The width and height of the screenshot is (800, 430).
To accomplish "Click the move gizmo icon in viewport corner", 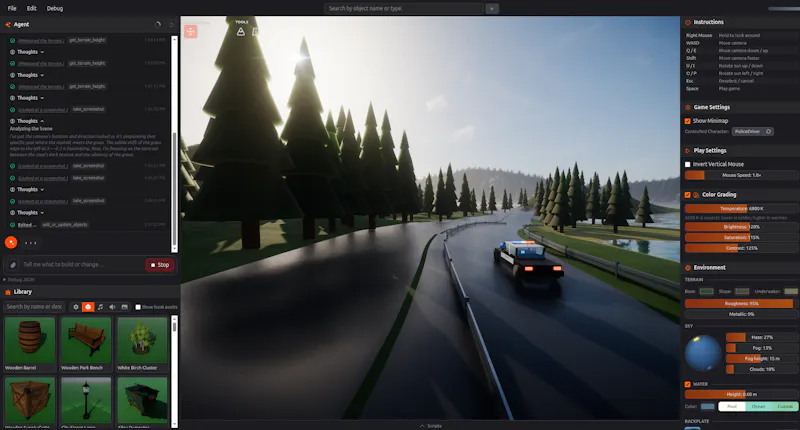I will (x=191, y=32).
